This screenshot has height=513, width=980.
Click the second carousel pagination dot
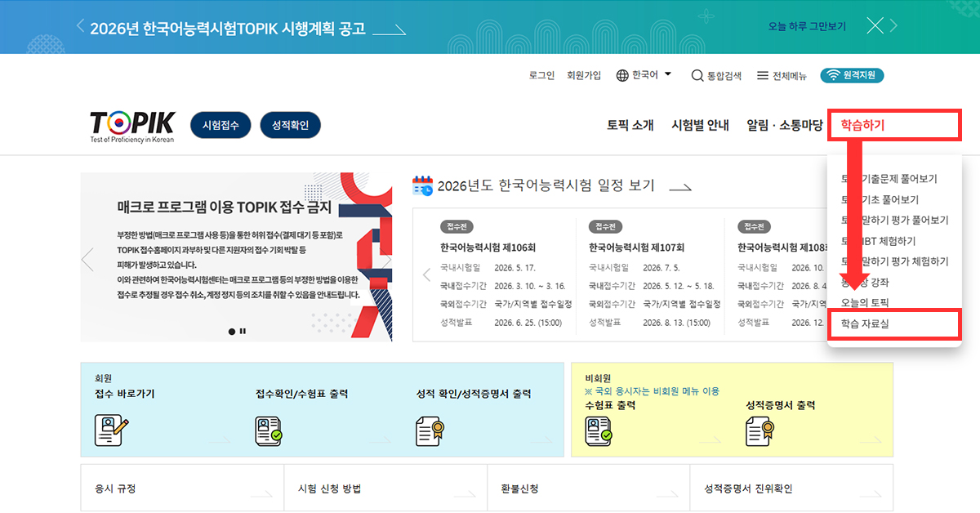pyautogui.click(x=232, y=331)
